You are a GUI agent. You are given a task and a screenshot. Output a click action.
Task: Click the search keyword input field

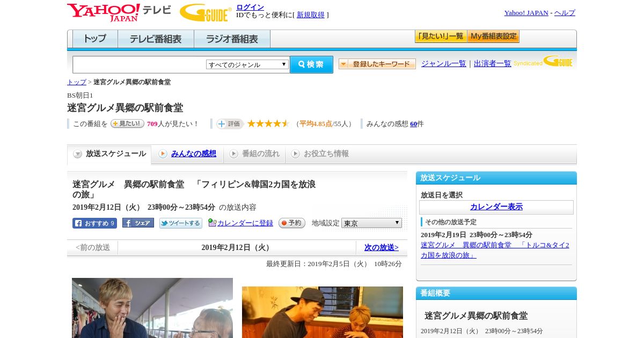pyautogui.click(x=140, y=64)
